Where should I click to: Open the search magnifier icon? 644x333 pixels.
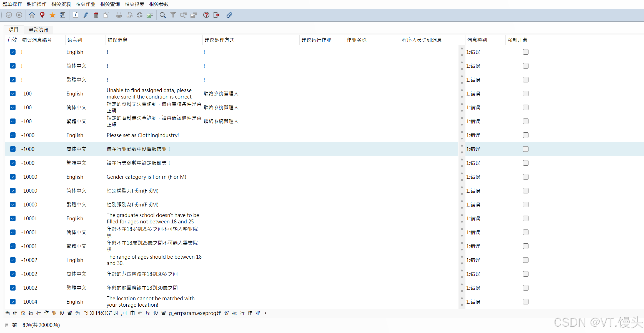pyautogui.click(x=163, y=15)
